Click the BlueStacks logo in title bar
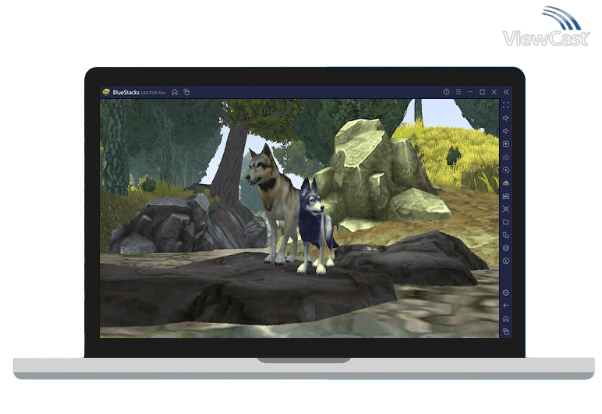This screenshot has width=602, height=414. [106, 92]
